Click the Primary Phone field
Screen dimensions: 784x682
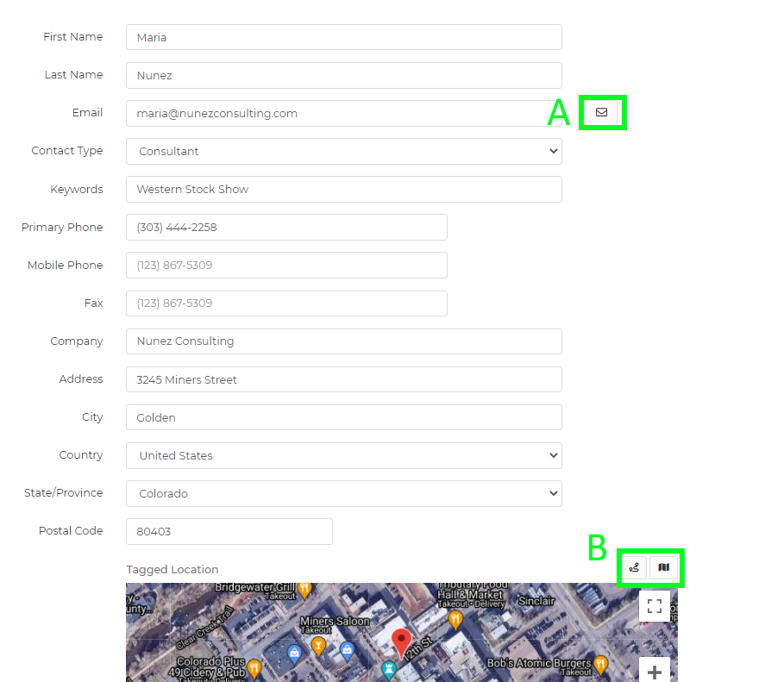coord(286,227)
